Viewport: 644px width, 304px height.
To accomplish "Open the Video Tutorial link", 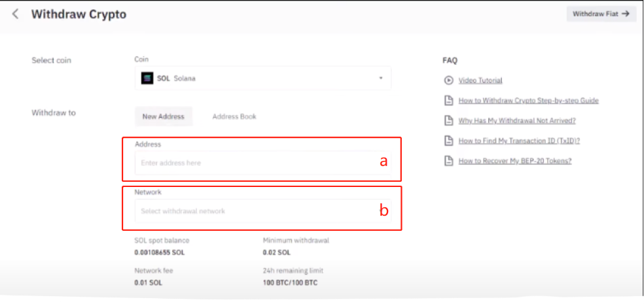I will tap(480, 80).
